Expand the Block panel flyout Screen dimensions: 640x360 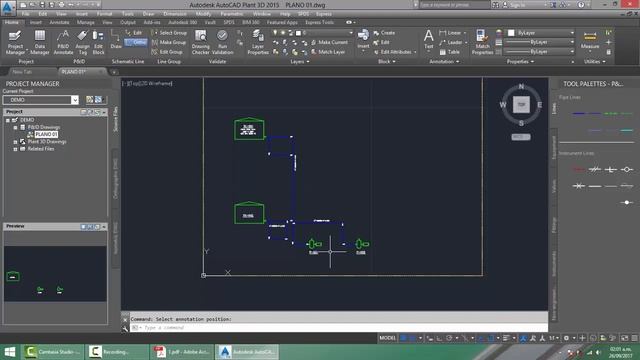(x=387, y=62)
